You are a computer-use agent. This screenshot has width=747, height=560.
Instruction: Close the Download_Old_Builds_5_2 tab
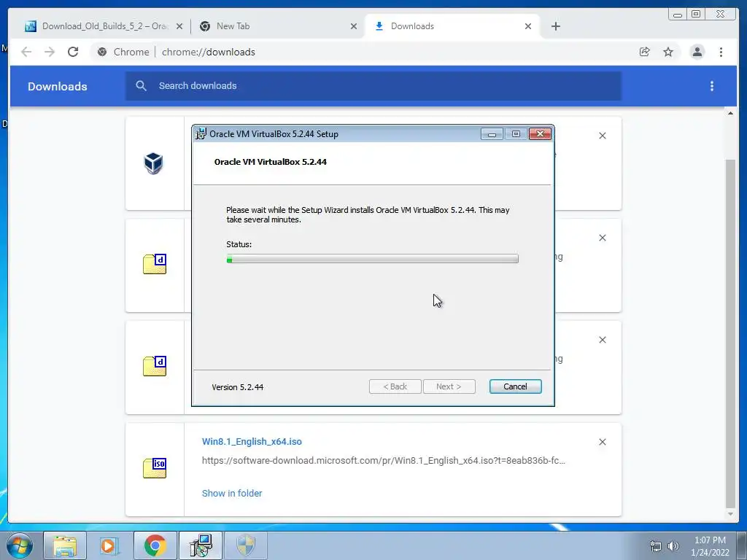(x=179, y=26)
